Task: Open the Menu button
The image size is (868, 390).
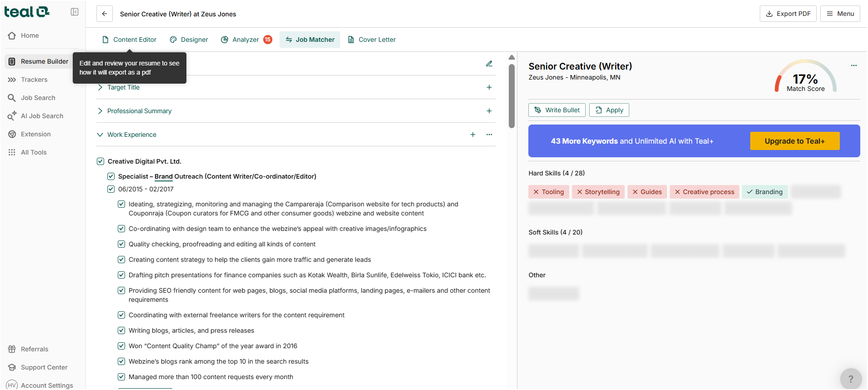Action: point(840,14)
